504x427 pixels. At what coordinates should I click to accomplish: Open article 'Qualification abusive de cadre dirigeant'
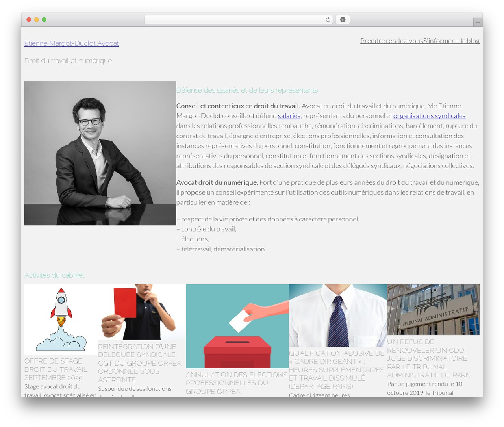(337, 369)
